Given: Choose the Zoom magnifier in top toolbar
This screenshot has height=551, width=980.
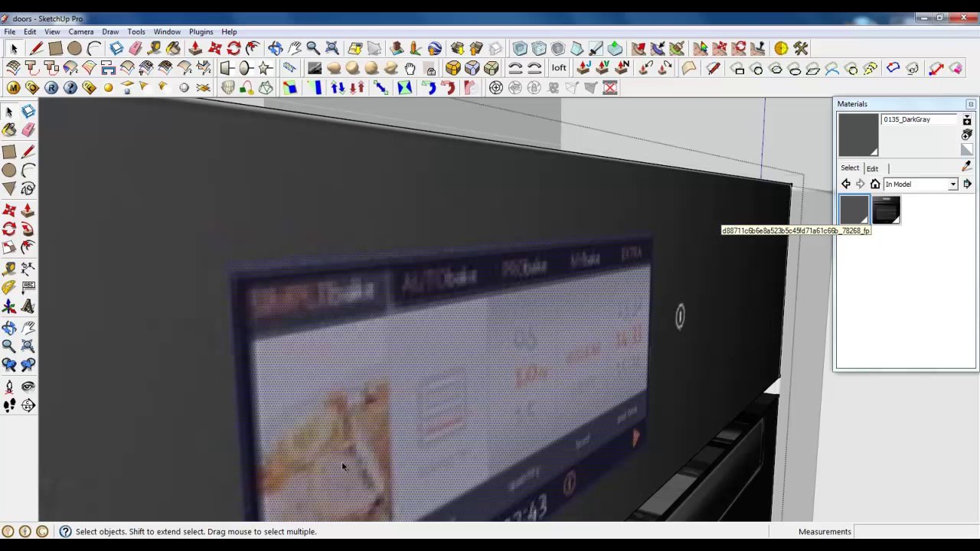Looking at the screenshot, I should (313, 49).
